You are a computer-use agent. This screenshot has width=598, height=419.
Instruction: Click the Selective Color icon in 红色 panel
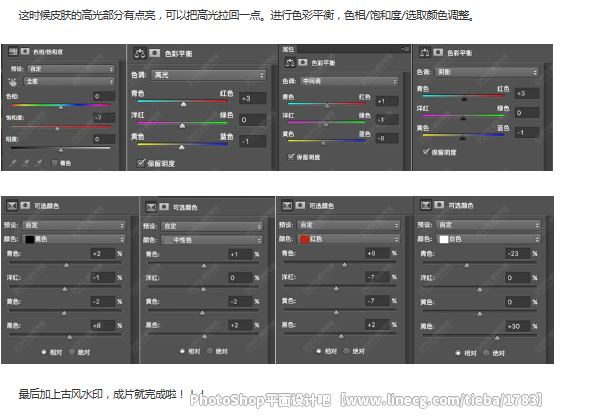point(287,206)
